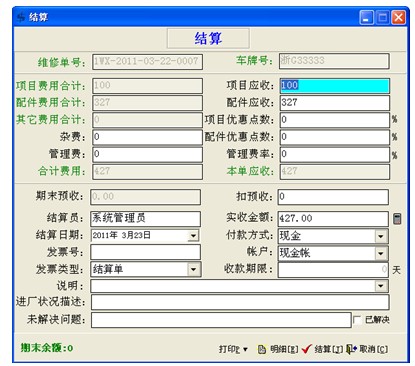Click the 发票号 input field
This screenshot has width=415, height=366.
click(146, 252)
